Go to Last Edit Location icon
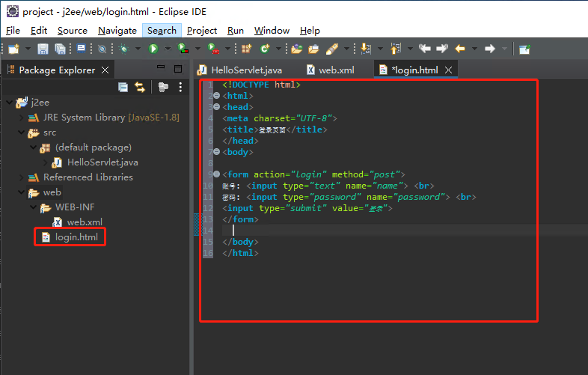588x375 pixels. (424, 49)
